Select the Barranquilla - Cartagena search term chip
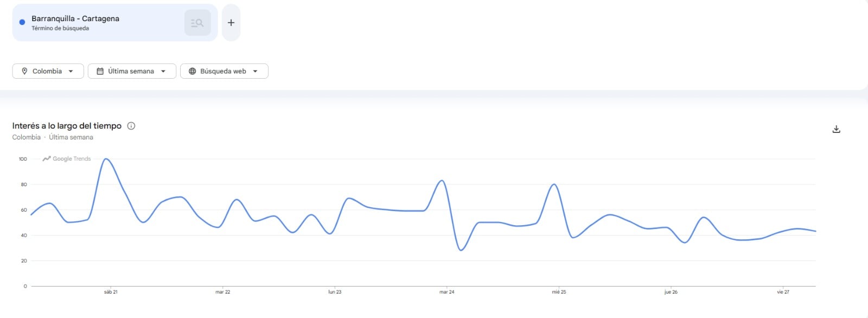This screenshot has width=868, height=318. [x=76, y=18]
